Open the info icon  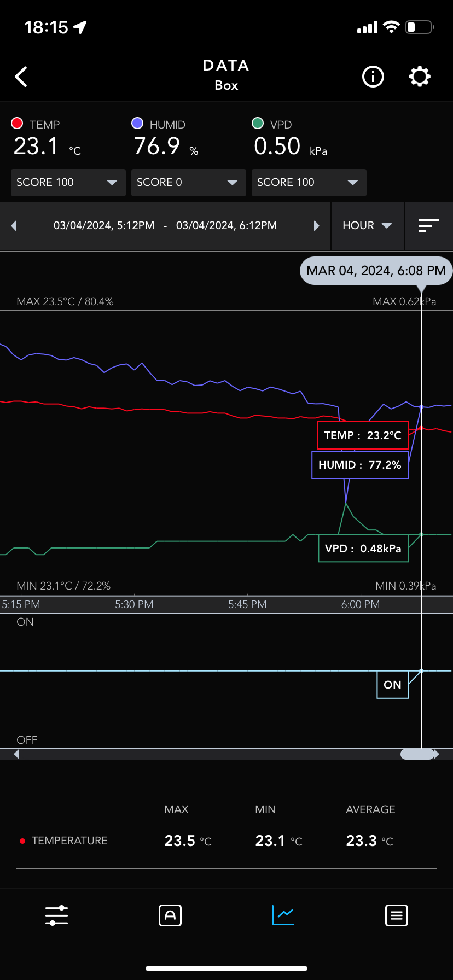[x=373, y=77]
